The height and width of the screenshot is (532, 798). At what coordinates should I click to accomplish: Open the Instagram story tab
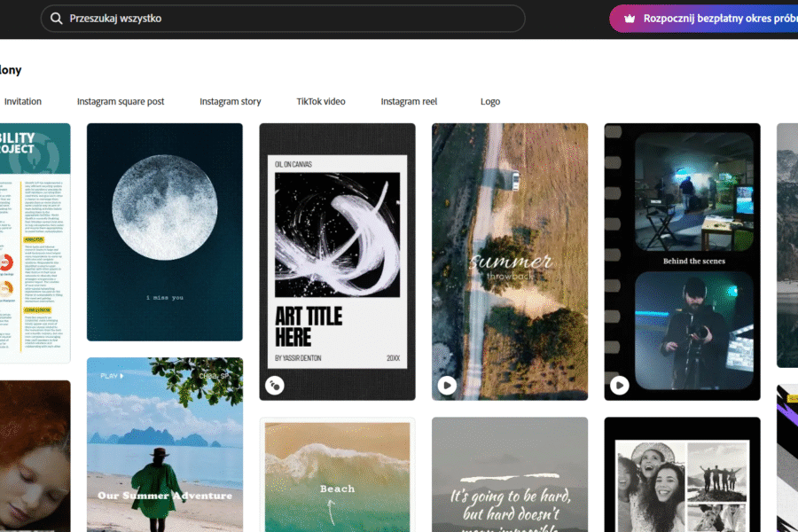point(231,101)
